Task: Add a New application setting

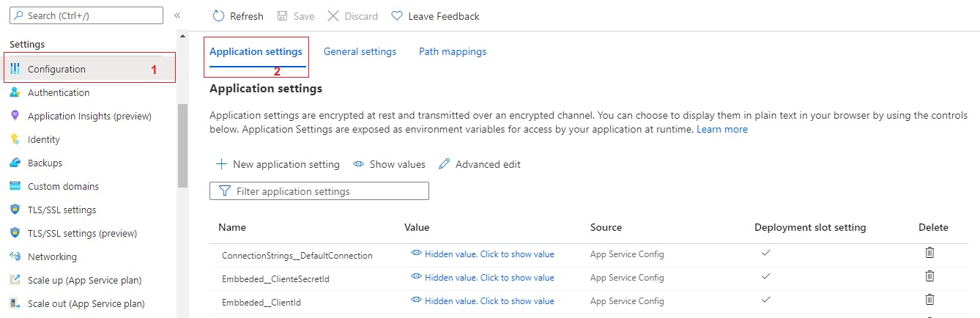Action: pyautogui.click(x=278, y=165)
